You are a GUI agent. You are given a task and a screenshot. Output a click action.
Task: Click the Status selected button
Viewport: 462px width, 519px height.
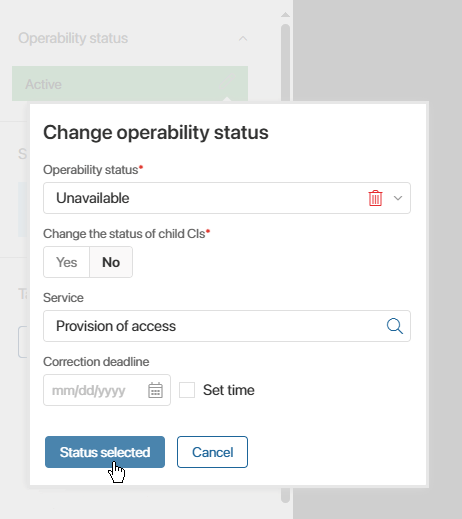click(x=105, y=452)
